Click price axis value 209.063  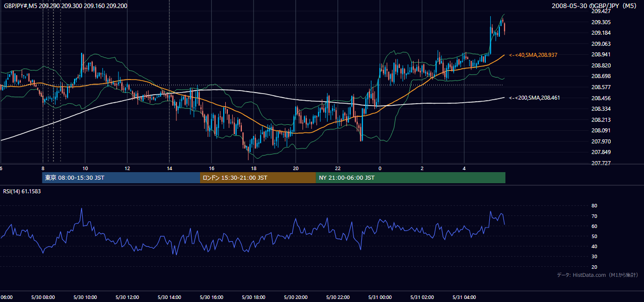(x=601, y=44)
